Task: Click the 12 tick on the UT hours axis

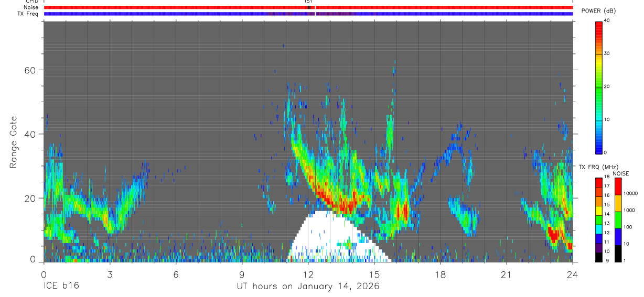Action: [x=308, y=274]
